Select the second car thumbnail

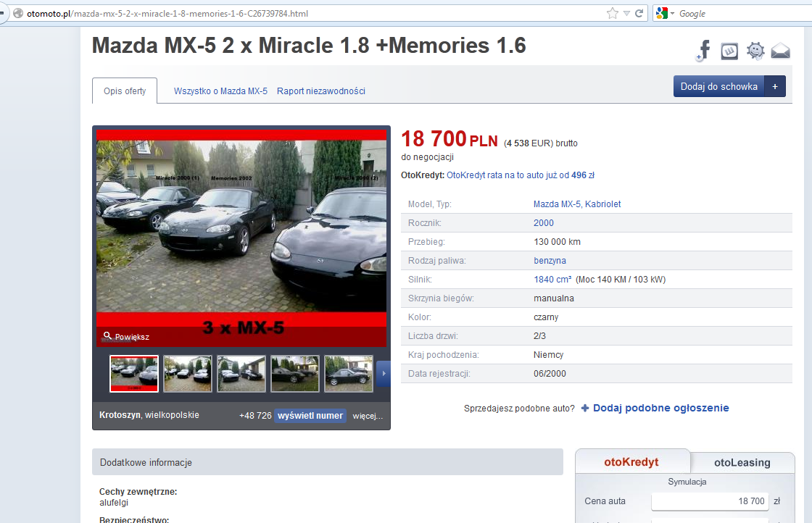[x=188, y=374]
